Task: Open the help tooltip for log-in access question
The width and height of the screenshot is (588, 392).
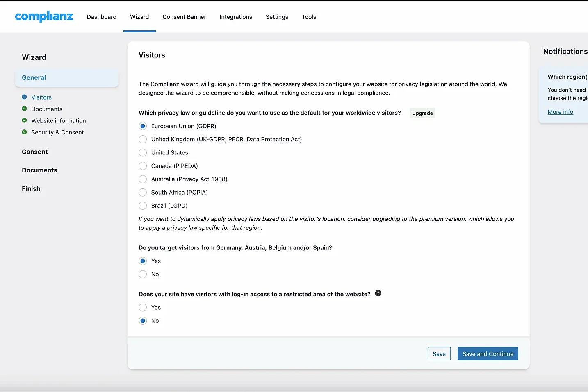Action: pos(378,293)
